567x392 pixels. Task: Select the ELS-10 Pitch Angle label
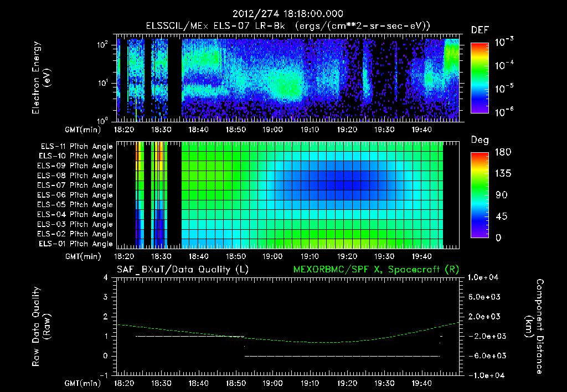76,156
